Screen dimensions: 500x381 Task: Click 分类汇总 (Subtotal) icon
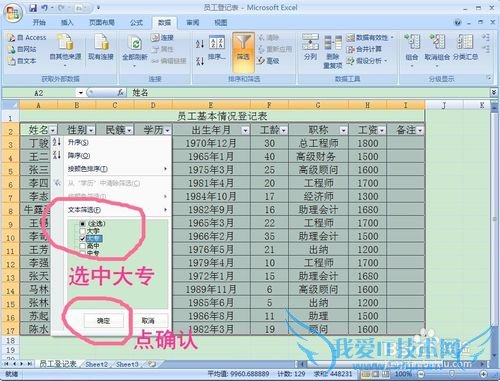click(465, 47)
